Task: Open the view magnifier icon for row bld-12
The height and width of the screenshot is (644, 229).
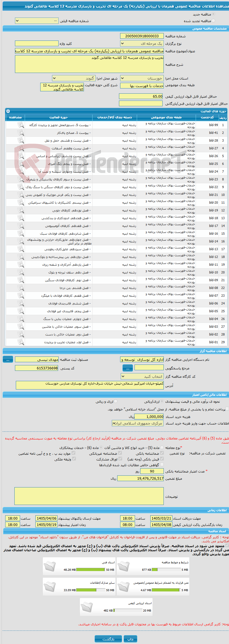Action: coord(21,257)
